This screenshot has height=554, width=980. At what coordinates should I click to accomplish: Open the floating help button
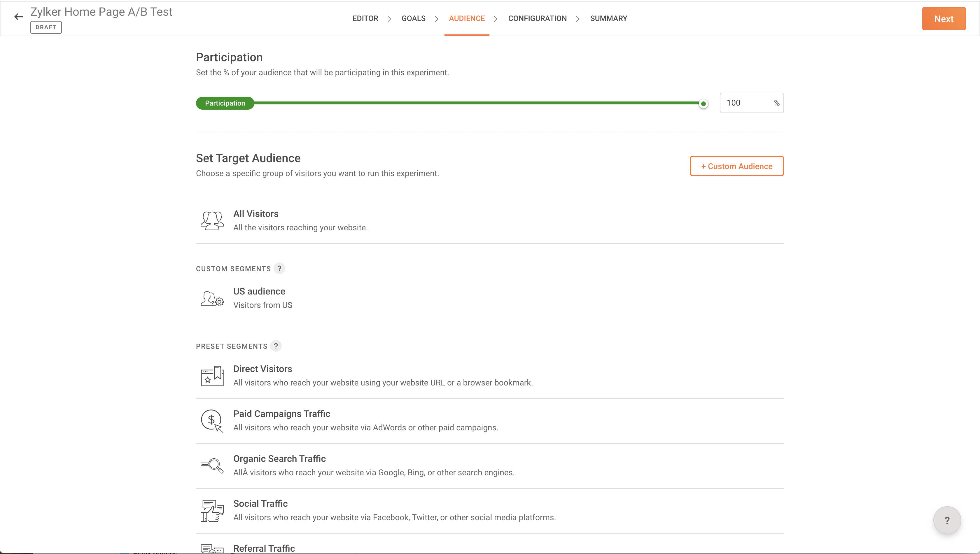coord(947,520)
